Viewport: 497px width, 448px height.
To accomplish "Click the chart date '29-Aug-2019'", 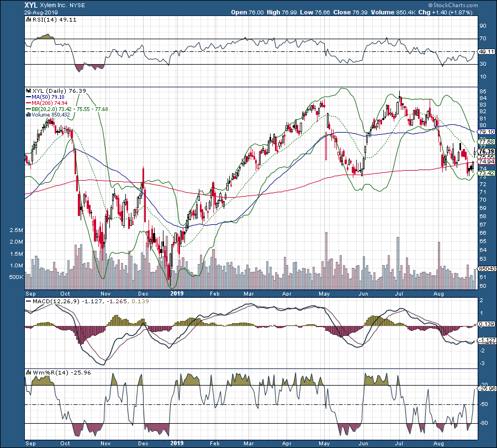I will 41,13.
